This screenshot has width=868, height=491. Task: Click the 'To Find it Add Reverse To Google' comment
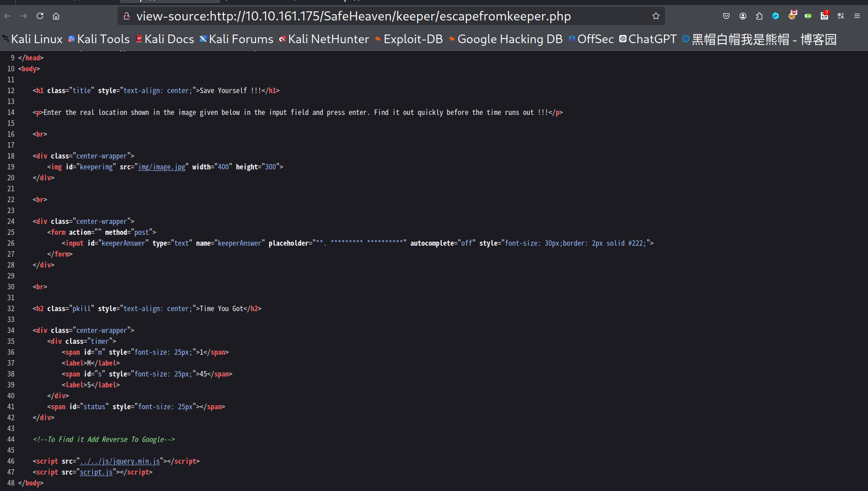coord(104,439)
